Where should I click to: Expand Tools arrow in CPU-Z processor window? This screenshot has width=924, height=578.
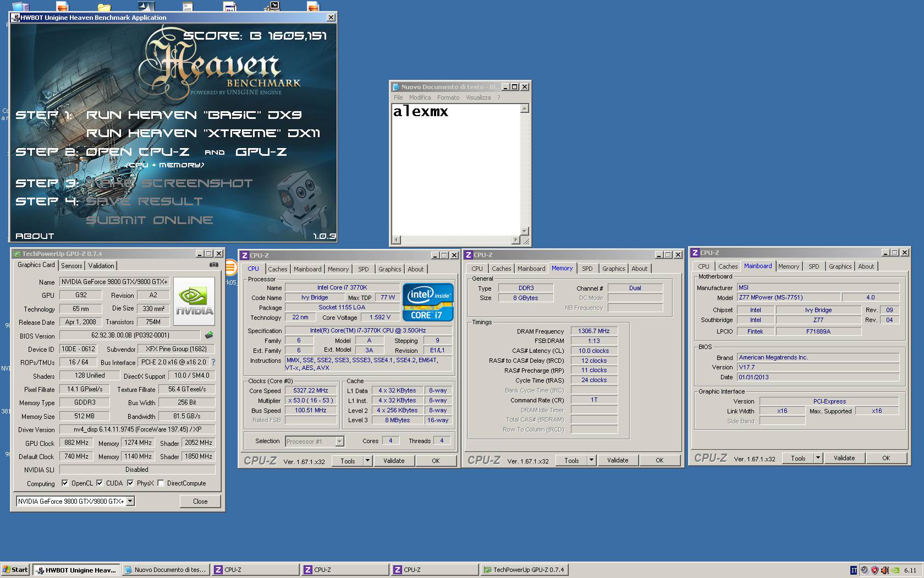click(x=368, y=461)
